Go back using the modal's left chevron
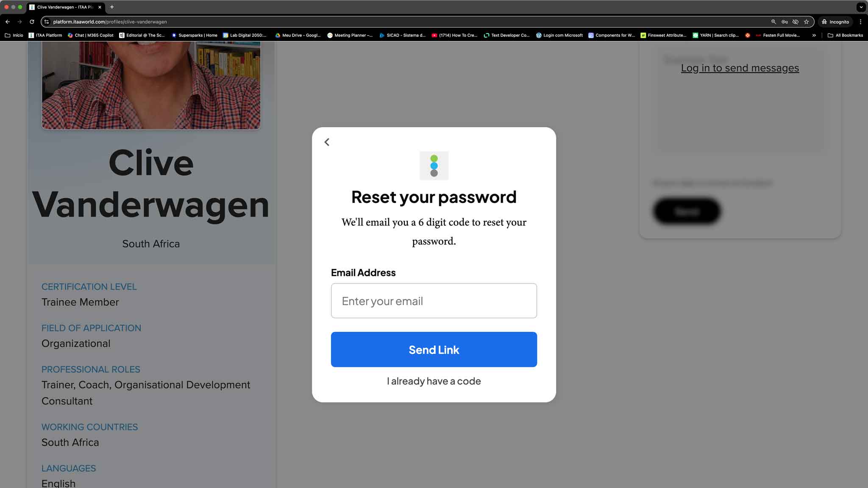The width and height of the screenshot is (868, 488). pos(327,142)
